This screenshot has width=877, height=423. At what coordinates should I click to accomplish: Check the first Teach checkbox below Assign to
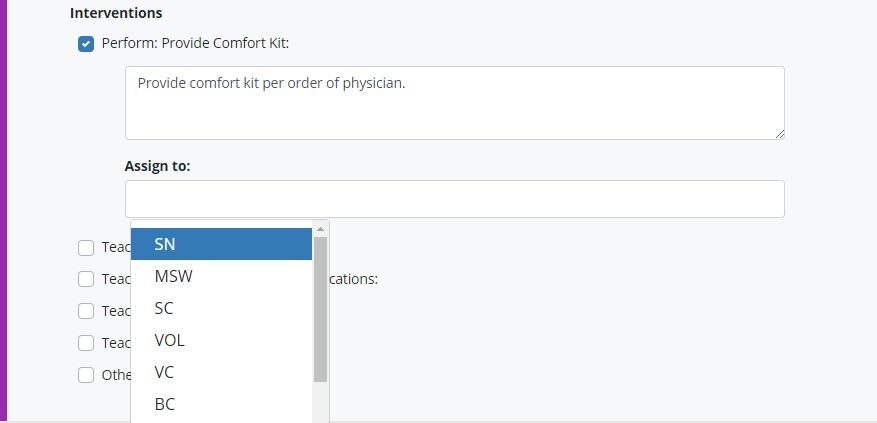point(86,248)
